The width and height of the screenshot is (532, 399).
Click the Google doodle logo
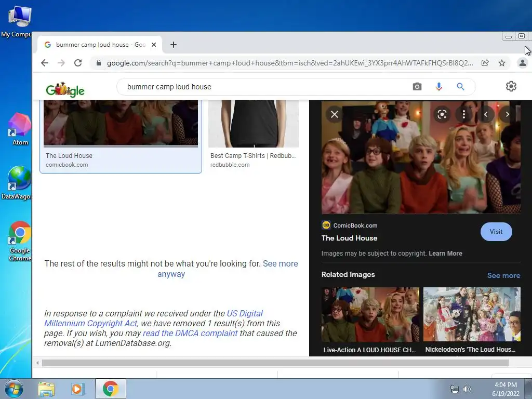coord(65,89)
